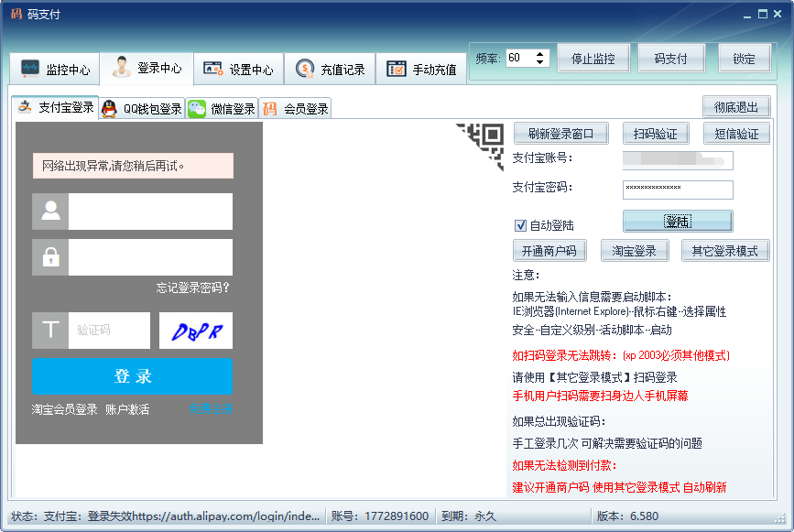Click the 支付宝密码 input field
Screen dimensions: 794x532
678,190
